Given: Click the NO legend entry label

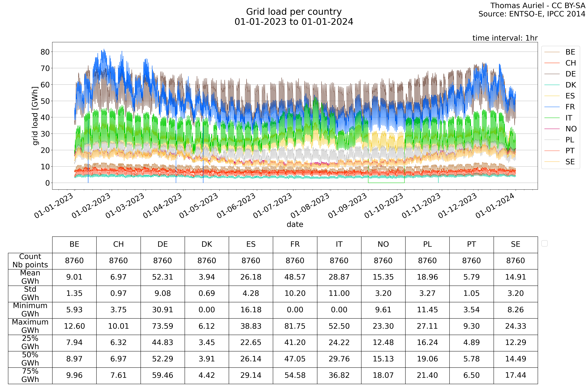Looking at the screenshot, I should [x=571, y=129].
